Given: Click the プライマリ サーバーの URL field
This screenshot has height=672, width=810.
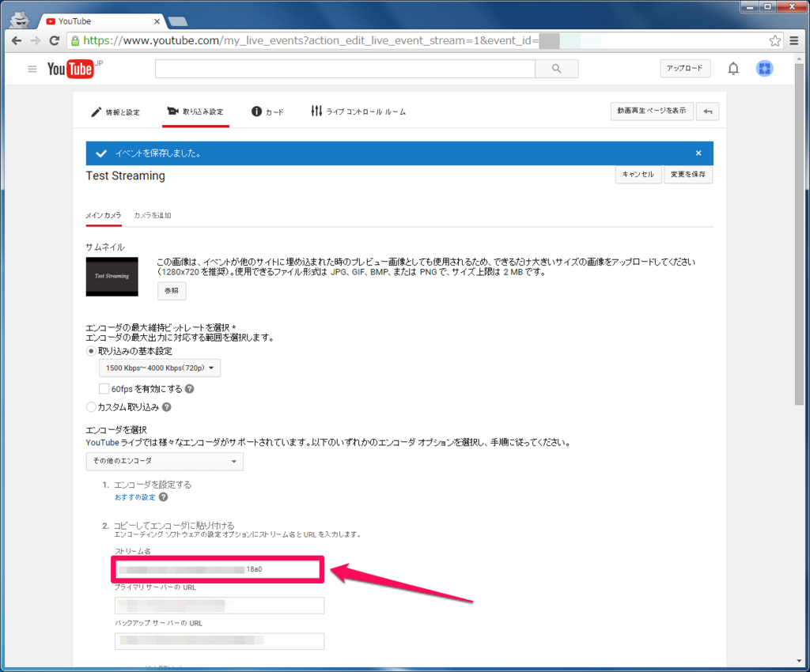Looking at the screenshot, I should click(220, 605).
